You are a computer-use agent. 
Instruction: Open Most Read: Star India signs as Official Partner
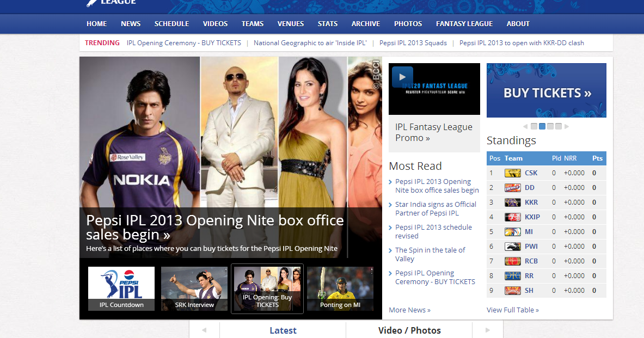pos(436,208)
